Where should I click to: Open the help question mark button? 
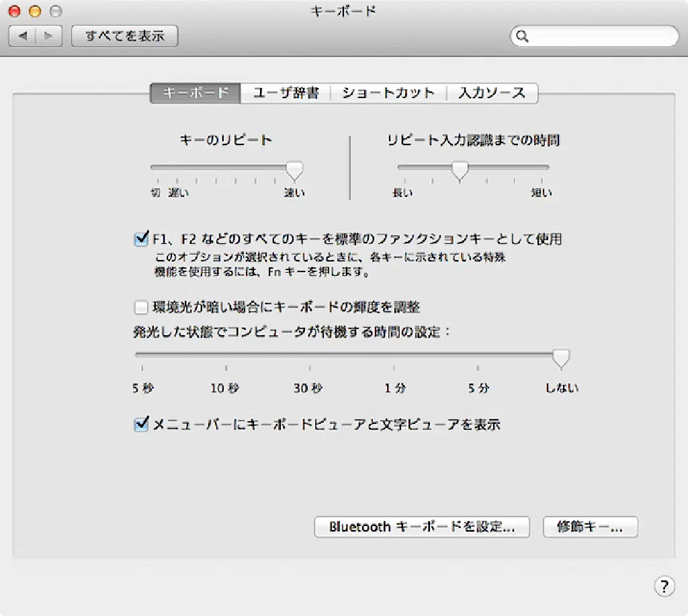663,585
